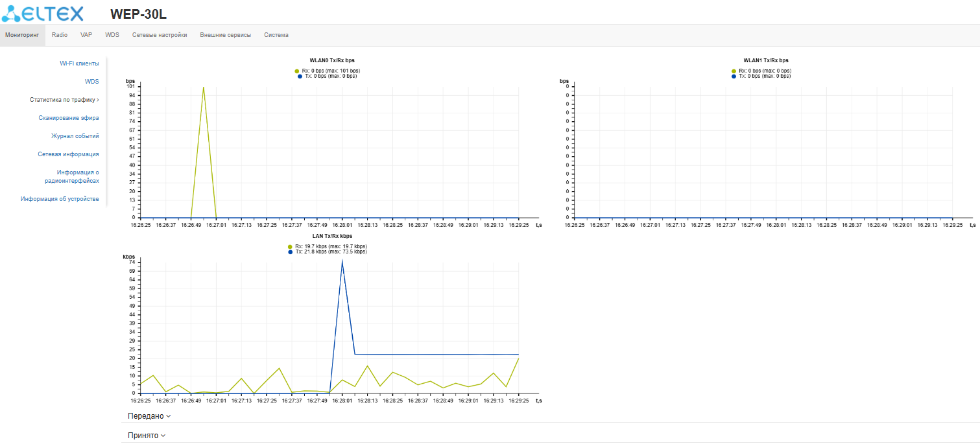The image size is (980, 444).
Task: Click the blue Tx legend dot for WLAN1
Action: point(734,76)
